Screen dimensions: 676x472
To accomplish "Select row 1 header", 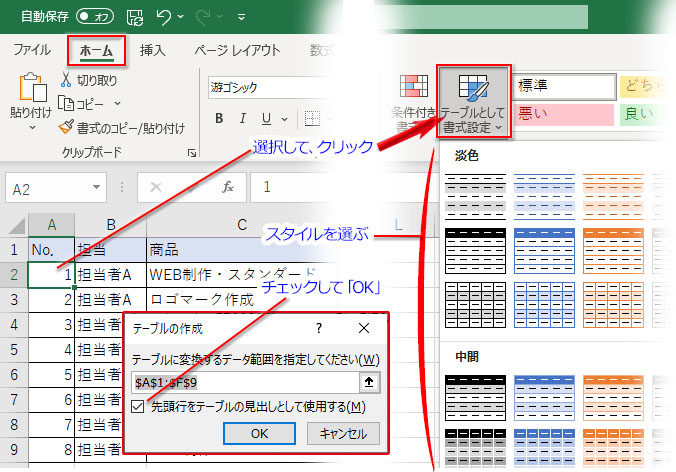I will [x=14, y=250].
